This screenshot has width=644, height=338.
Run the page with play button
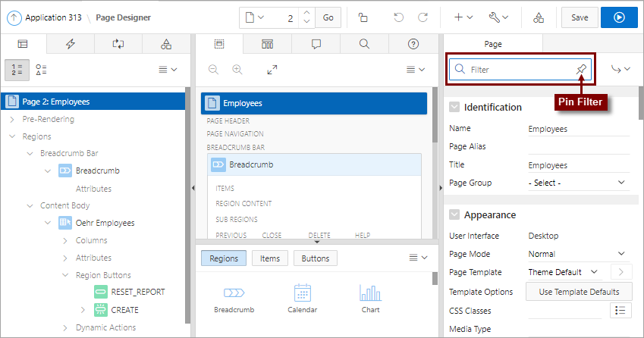(x=620, y=17)
